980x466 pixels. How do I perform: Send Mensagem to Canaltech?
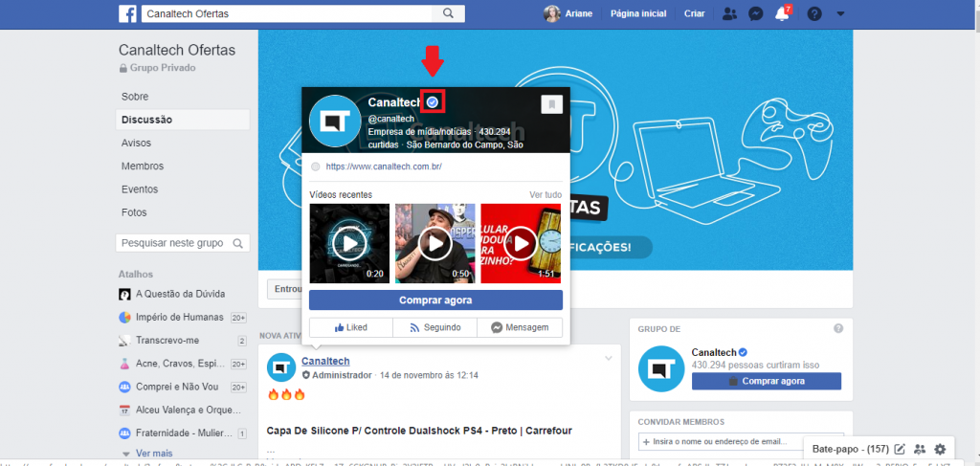520,327
